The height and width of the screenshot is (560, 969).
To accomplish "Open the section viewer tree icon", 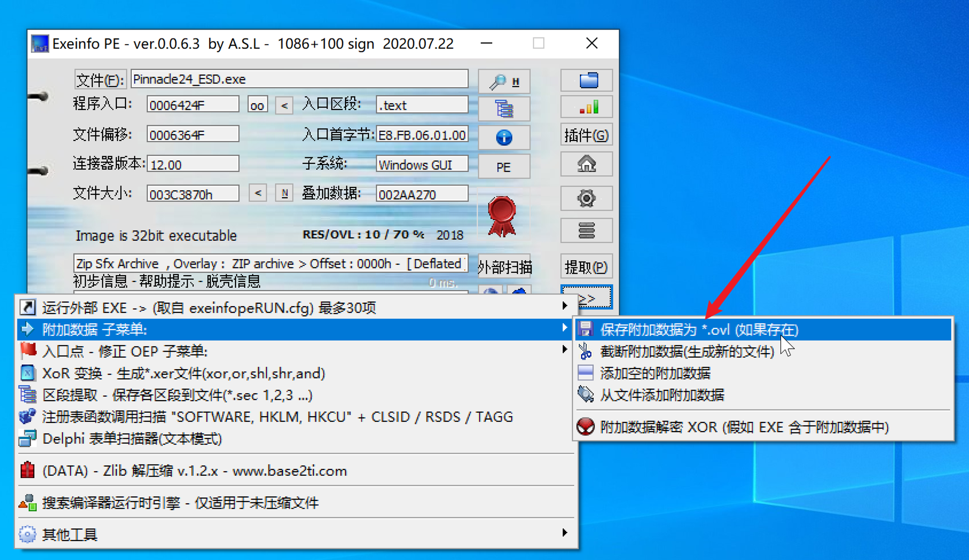I will 504,109.
